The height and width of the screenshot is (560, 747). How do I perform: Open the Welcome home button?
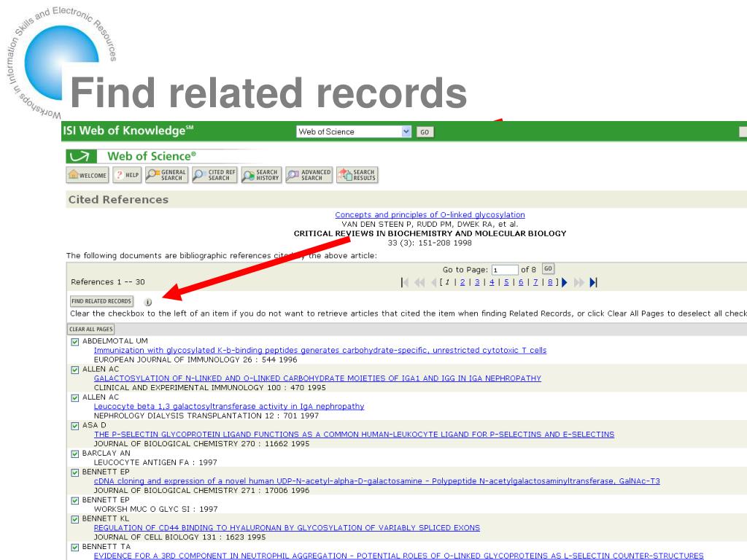pos(88,175)
